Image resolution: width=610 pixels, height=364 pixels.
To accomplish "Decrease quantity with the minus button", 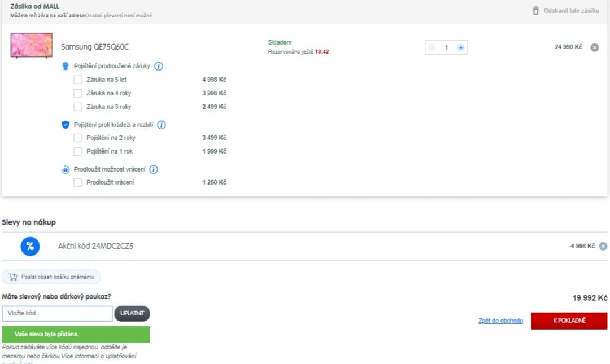I will pyautogui.click(x=432, y=47).
